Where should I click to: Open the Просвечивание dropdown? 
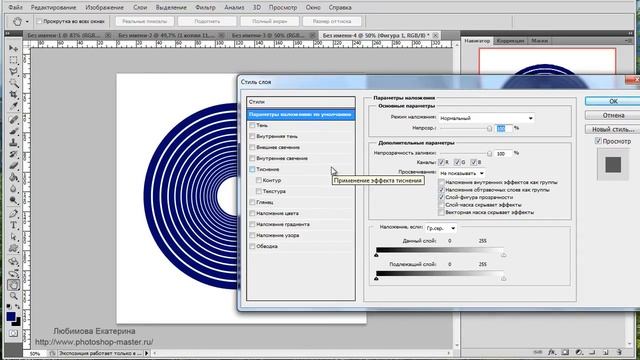[x=462, y=173]
